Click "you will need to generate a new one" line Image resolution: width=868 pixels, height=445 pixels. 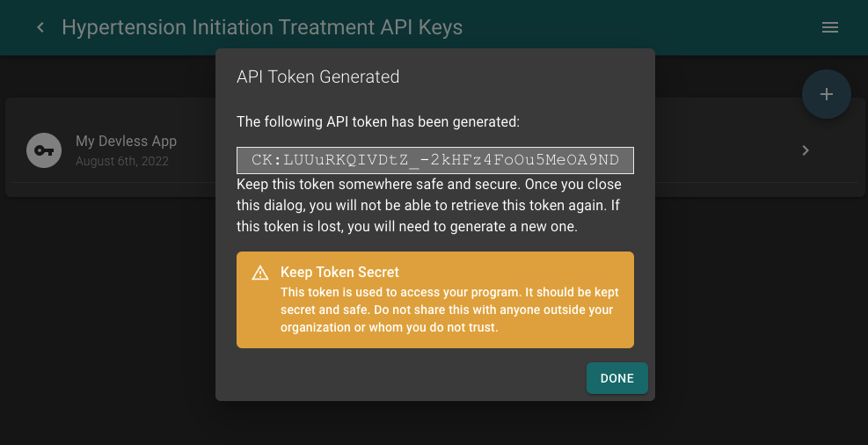coord(406,226)
